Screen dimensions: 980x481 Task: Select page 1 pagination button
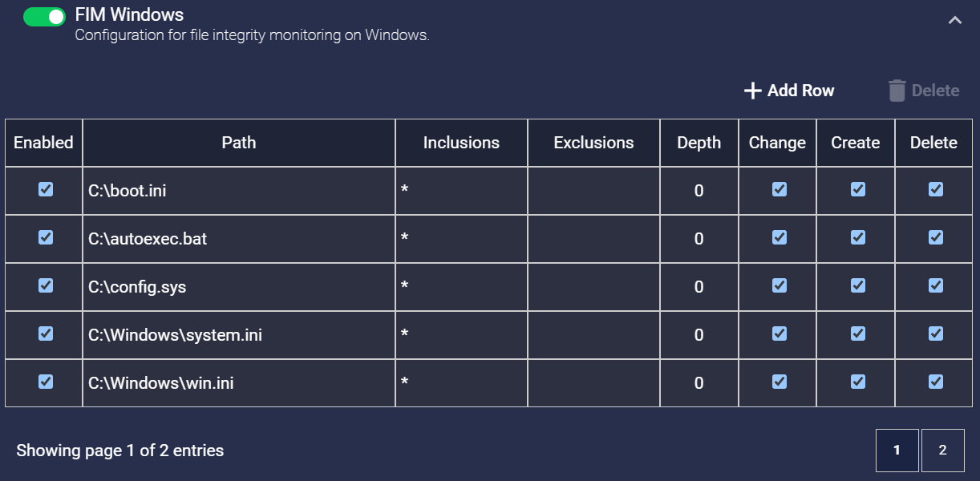pyautogui.click(x=897, y=450)
